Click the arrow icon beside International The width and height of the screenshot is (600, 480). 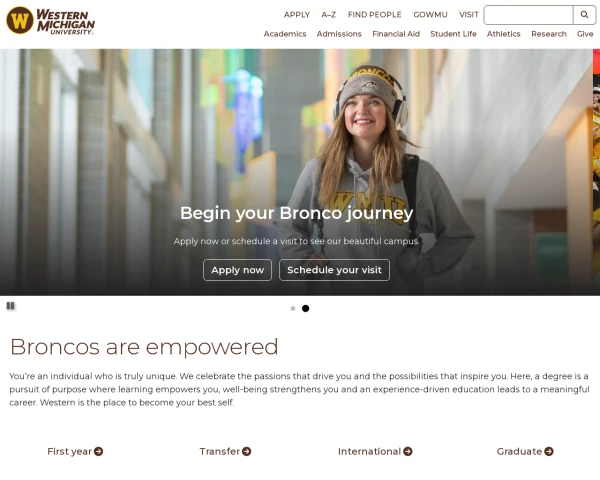[408, 452]
